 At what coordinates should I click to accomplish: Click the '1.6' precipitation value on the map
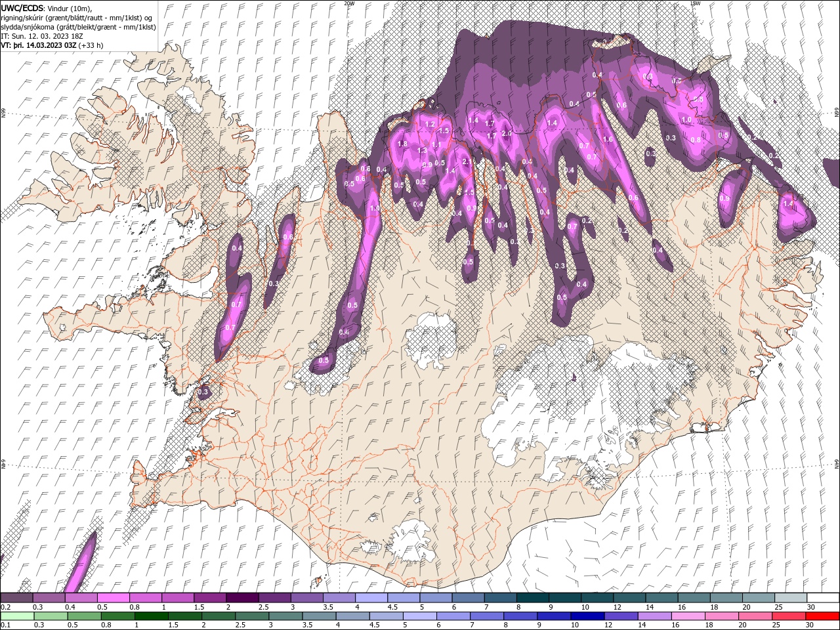click(x=608, y=139)
